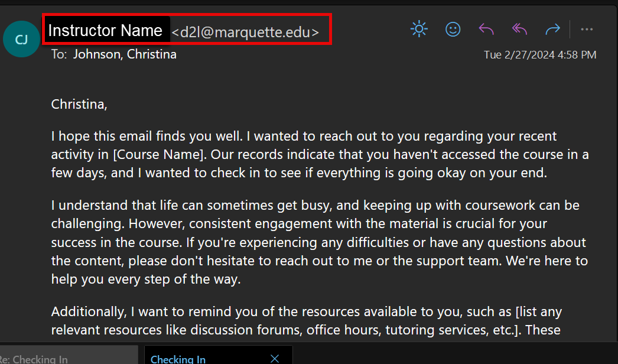Click the Reply All double-arrow icon
Image resolution: width=618 pixels, height=364 pixels.
pos(519,29)
